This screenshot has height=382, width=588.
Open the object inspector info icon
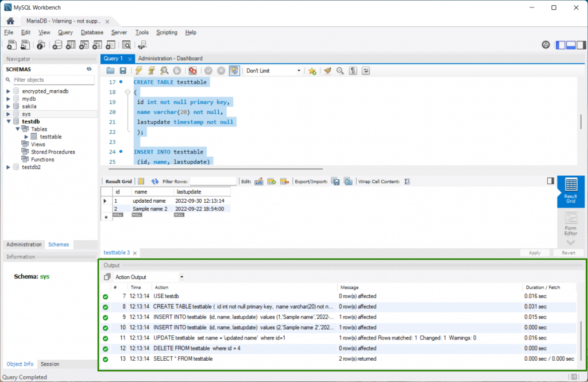click(x=41, y=45)
